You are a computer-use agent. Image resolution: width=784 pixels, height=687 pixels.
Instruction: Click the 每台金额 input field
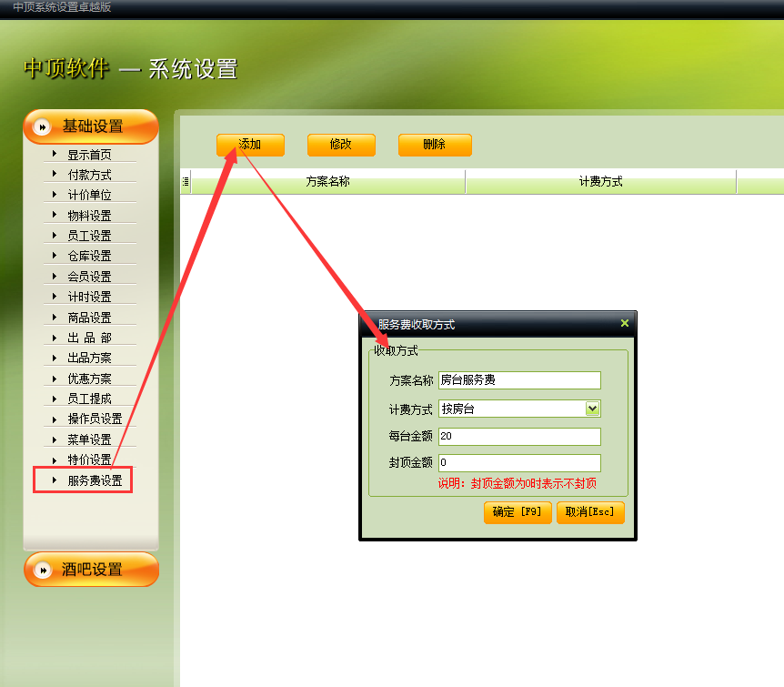[x=519, y=437]
